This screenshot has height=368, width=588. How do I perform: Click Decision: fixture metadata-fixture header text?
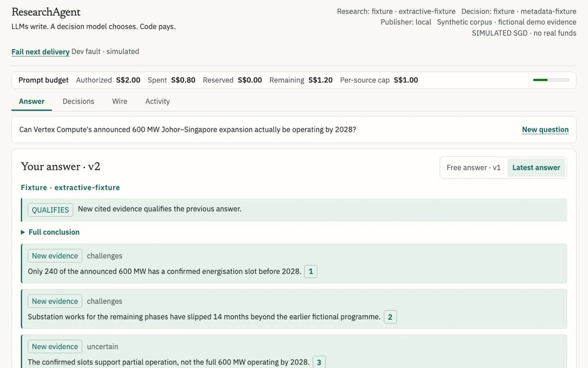[519, 11]
